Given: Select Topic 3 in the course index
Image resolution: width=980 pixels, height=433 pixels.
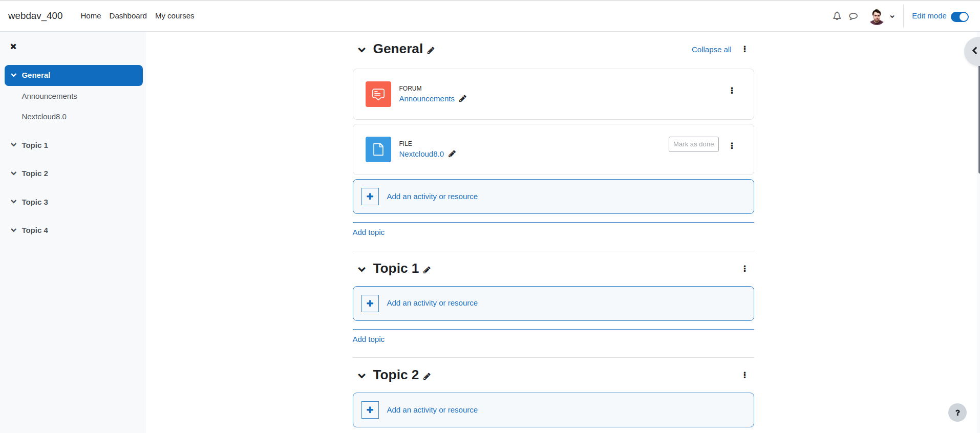Looking at the screenshot, I should pyautogui.click(x=35, y=202).
